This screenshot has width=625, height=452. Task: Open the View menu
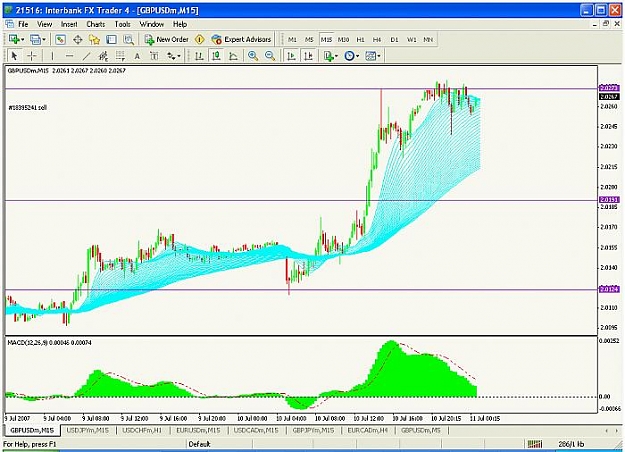(45, 24)
